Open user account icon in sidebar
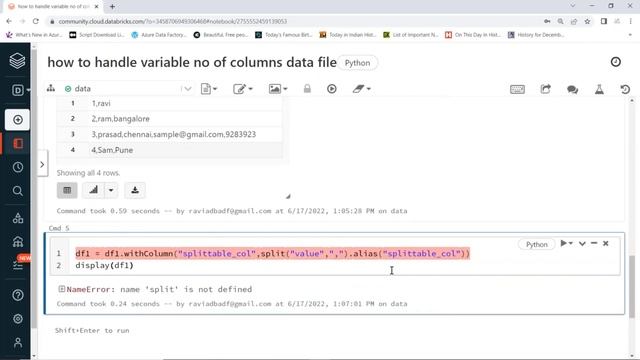This screenshot has width=640, height=360. point(18,342)
